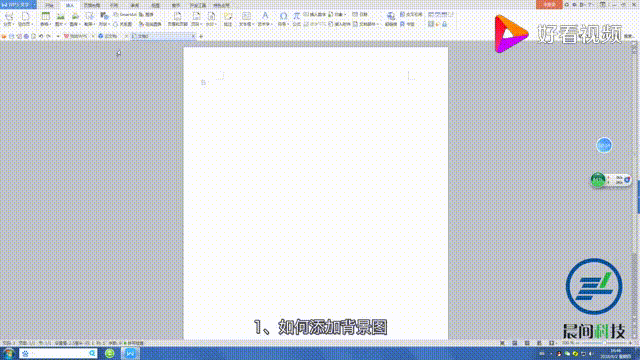Viewport: 640px width, 360px height.
Task: Insert a table using the 表格 icon
Action: click(x=45, y=19)
